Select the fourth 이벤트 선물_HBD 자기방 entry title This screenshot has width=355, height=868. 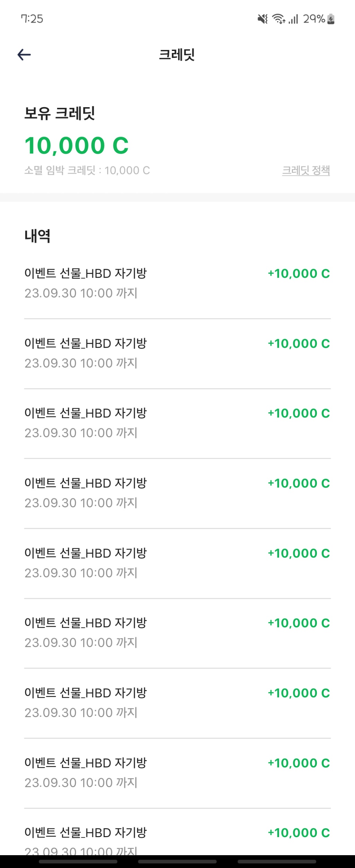pyautogui.click(x=86, y=483)
